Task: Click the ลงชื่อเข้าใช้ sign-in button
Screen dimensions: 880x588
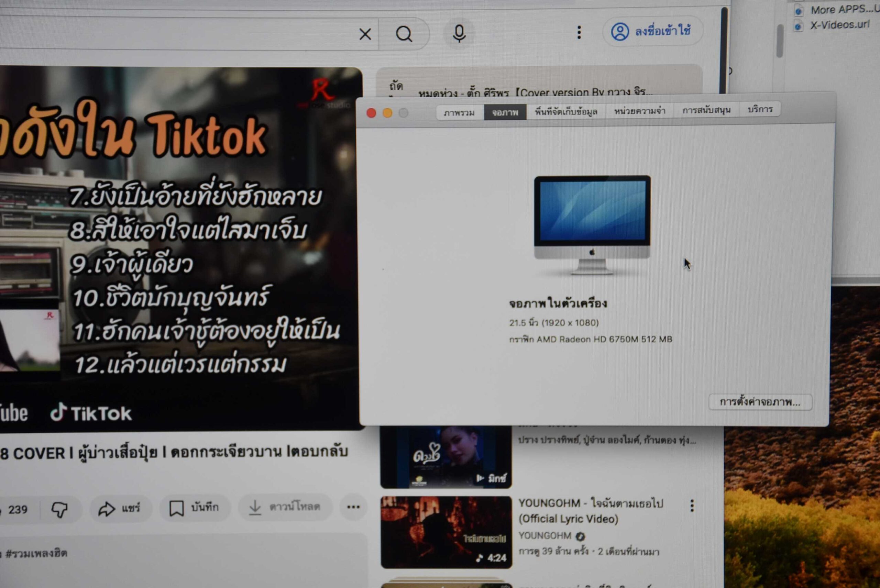Action: pos(652,31)
